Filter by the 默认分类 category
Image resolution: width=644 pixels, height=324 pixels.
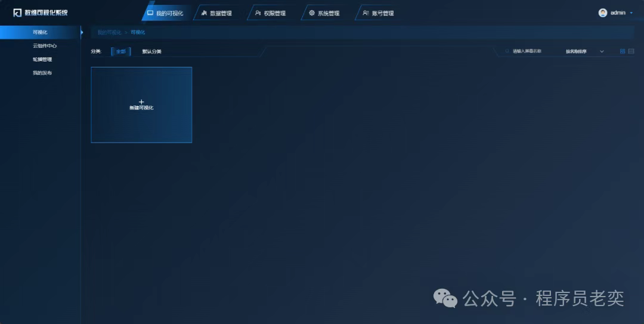(151, 51)
